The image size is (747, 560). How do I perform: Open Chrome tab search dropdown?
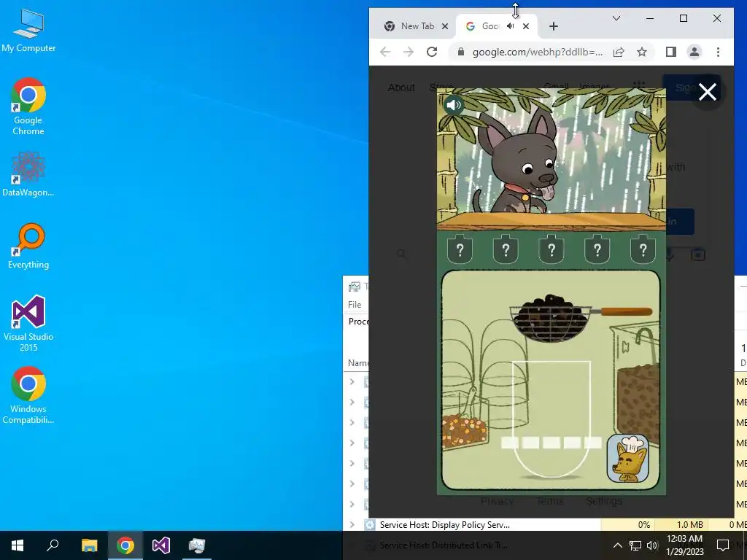click(616, 18)
